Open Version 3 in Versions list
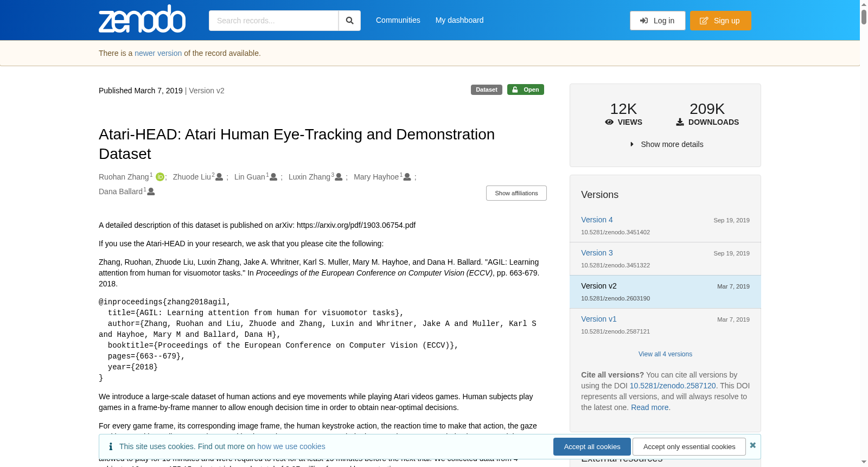This screenshot has height=467, width=868. point(597,253)
